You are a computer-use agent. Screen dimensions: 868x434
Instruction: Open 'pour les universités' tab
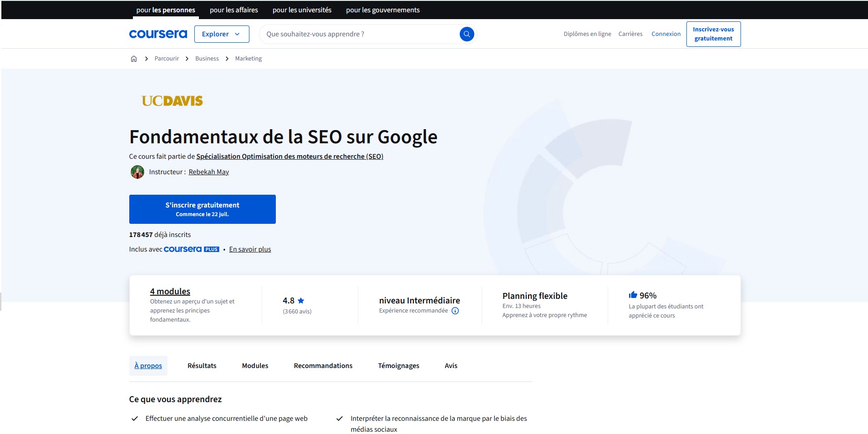coord(302,10)
